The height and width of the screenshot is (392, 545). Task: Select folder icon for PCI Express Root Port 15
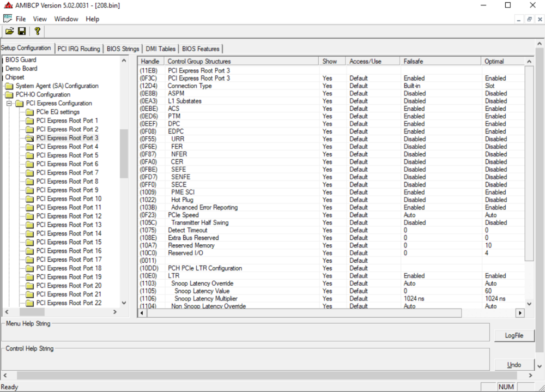point(30,243)
